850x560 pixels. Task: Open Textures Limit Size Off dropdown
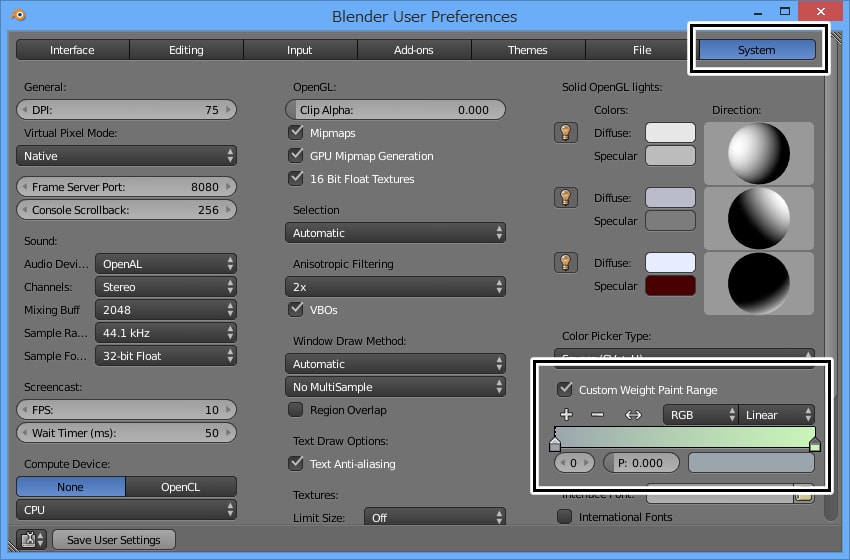pos(435,517)
